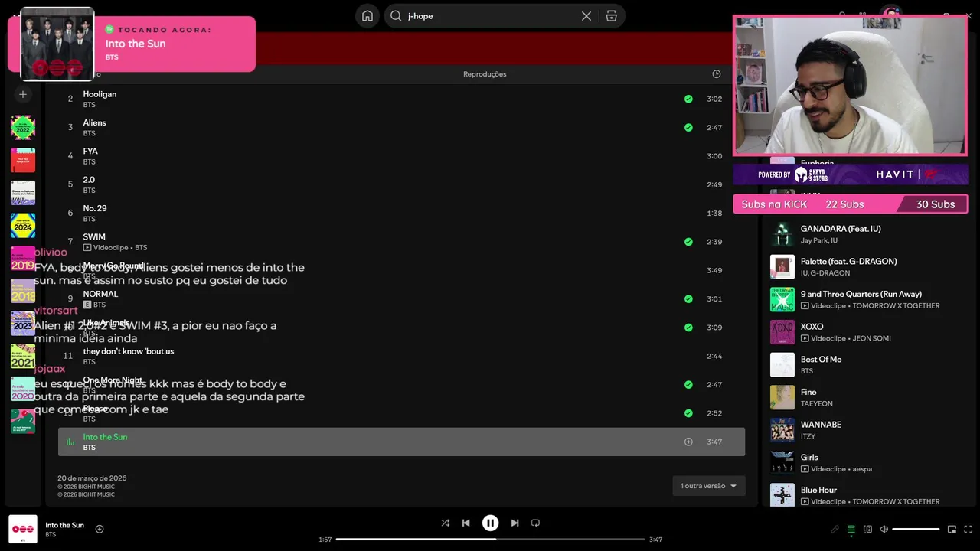Mute audio with the speaker icon
The height and width of the screenshot is (551, 980).
coord(884,529)
